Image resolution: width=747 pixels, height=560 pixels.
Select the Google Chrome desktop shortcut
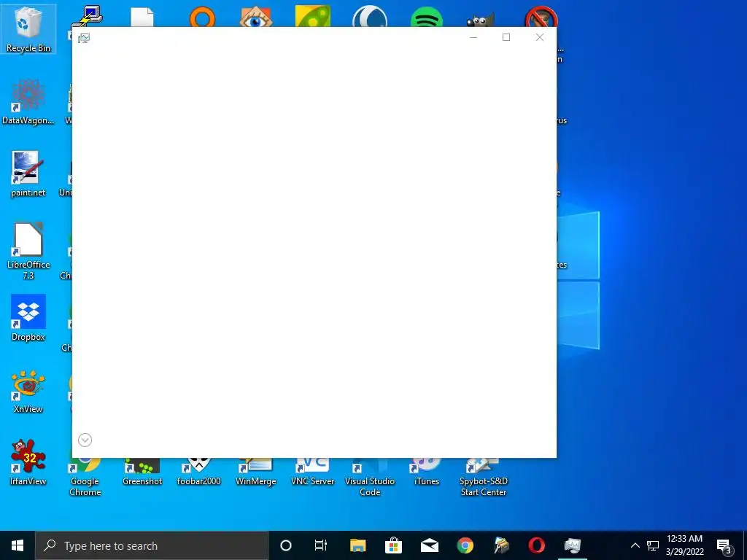point(85,477)
